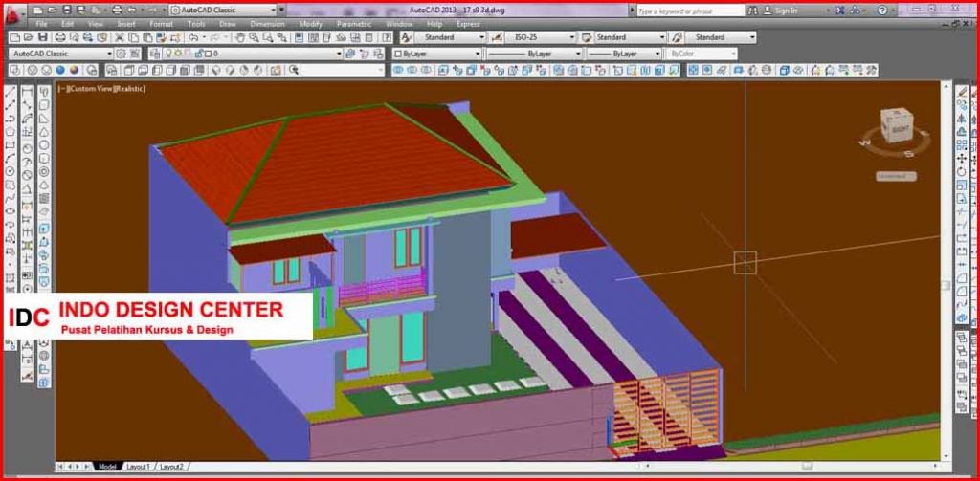Select the Polysolid modeling tool
This screenshot has height=481, width=980.
(x=44, y=93)
